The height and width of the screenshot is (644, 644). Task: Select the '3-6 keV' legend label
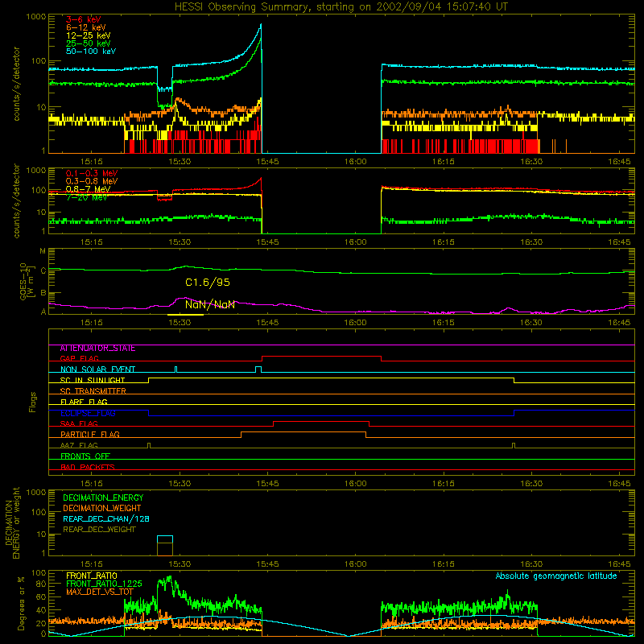coord(83,19)
